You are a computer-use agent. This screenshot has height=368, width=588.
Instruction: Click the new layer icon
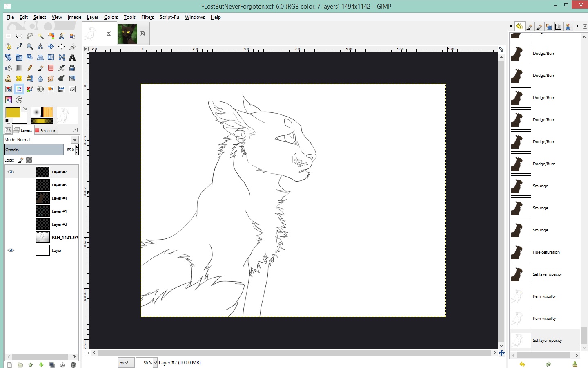click(9, 365)
